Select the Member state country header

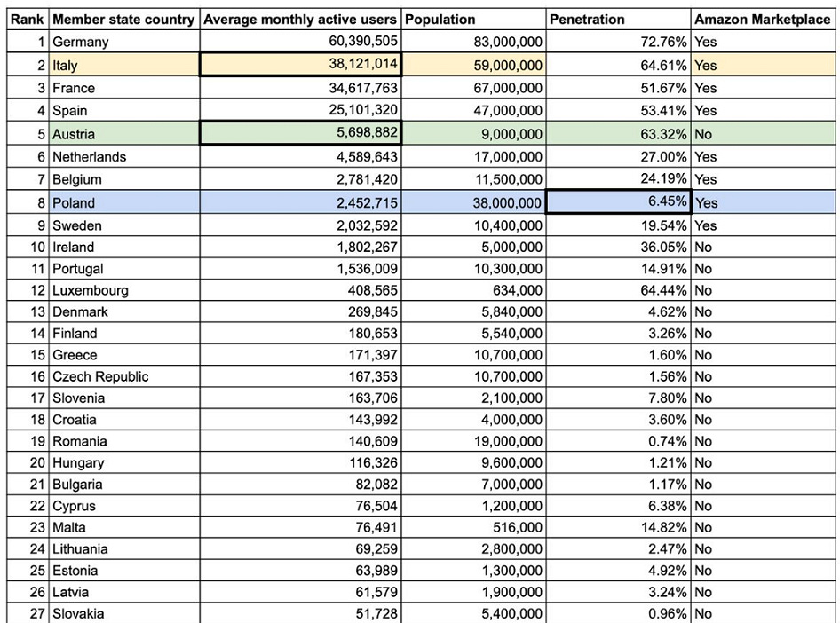click(124, 20)
